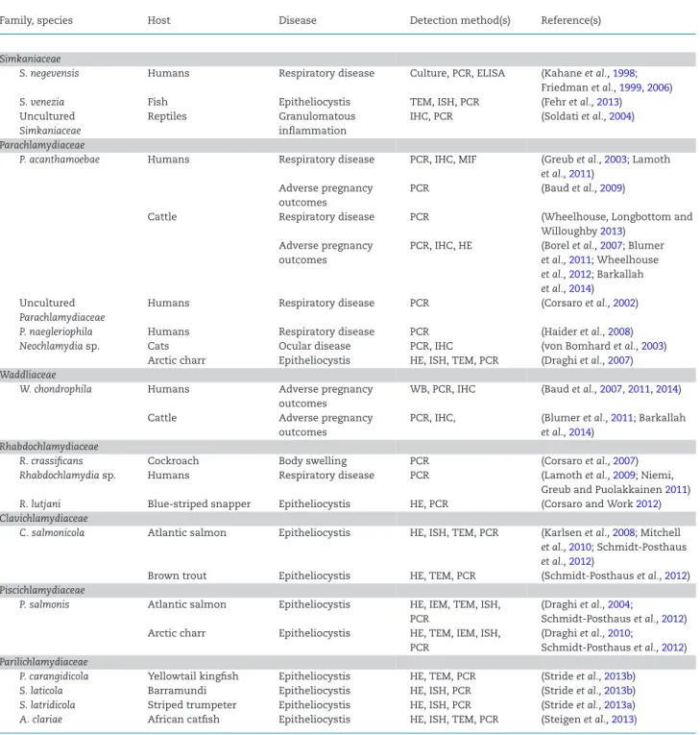Click the 'Culture, PCR, ELISA' detection cell
The height and width of the screenshot is (735, 700).
coord(457,73)
